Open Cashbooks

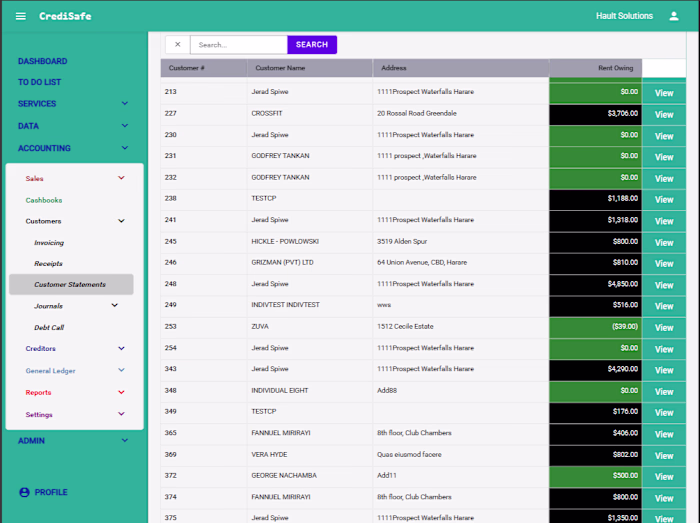click(x=44, y=200)
